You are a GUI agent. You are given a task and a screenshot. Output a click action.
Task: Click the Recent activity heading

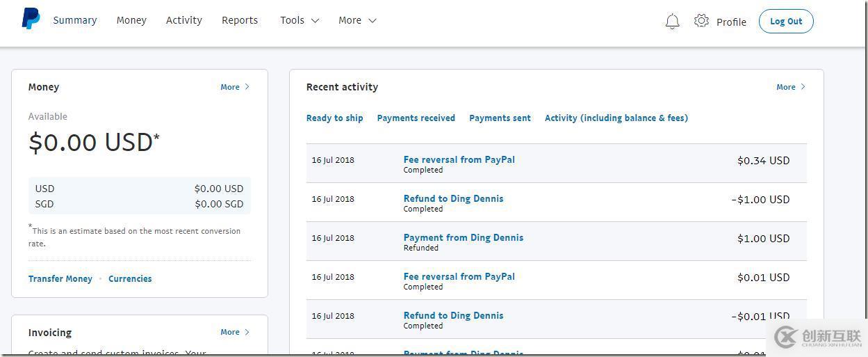342,87
